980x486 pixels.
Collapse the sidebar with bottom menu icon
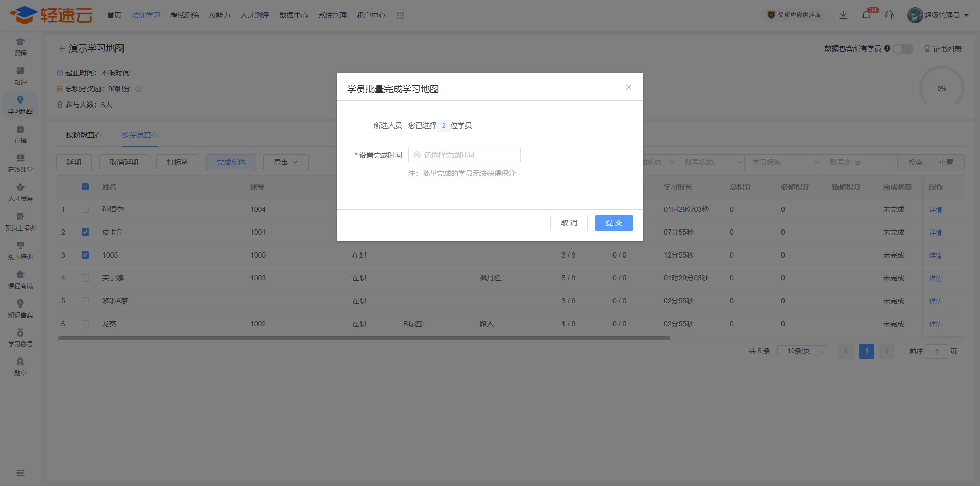20,473
